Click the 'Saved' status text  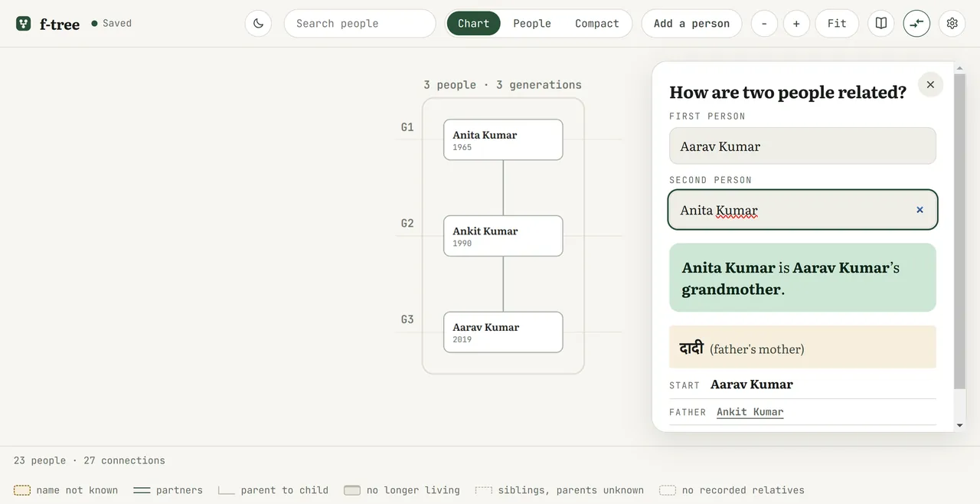(x=117, y=24)
